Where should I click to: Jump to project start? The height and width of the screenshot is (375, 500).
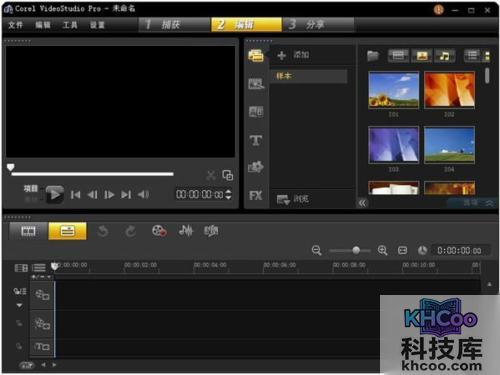tap(75, 194)
